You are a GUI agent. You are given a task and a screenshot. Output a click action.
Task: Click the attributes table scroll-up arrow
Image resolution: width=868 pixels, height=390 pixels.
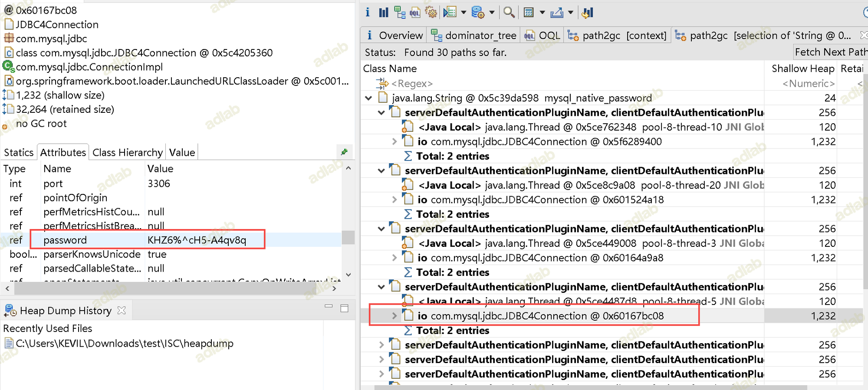coord(348,168)
